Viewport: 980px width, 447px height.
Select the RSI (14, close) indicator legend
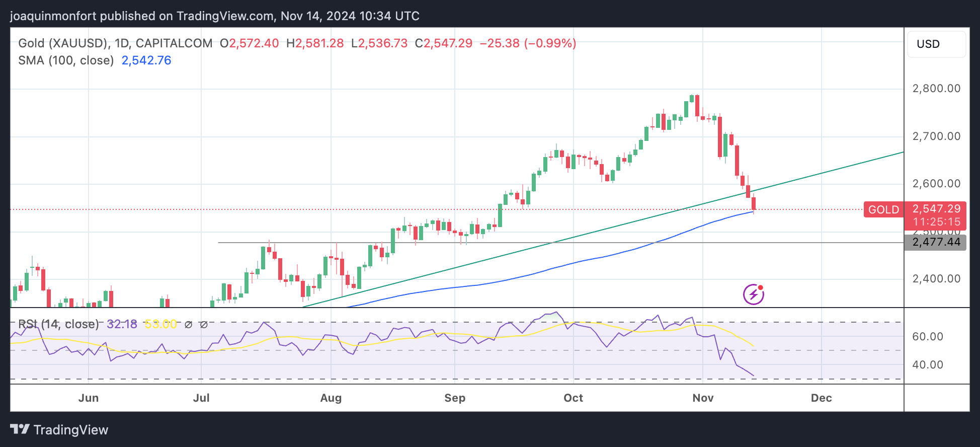(58, 324)
